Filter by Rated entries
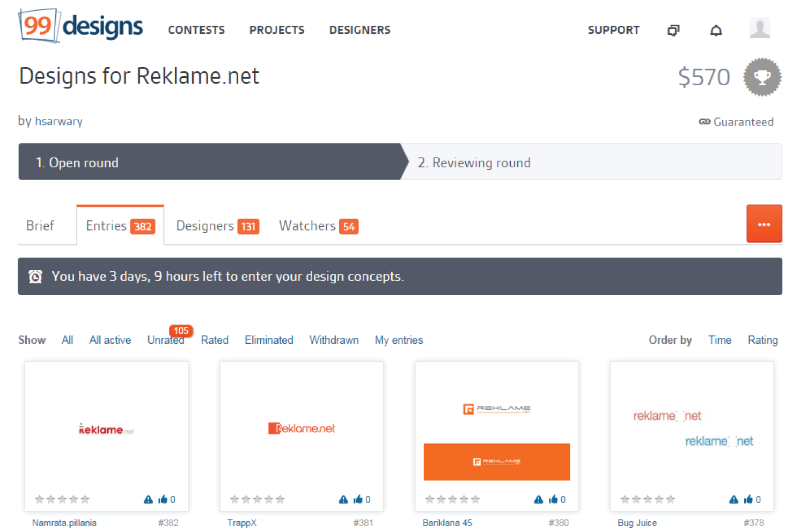This screenshot has height=532, width=793. (x=215, y=340)
